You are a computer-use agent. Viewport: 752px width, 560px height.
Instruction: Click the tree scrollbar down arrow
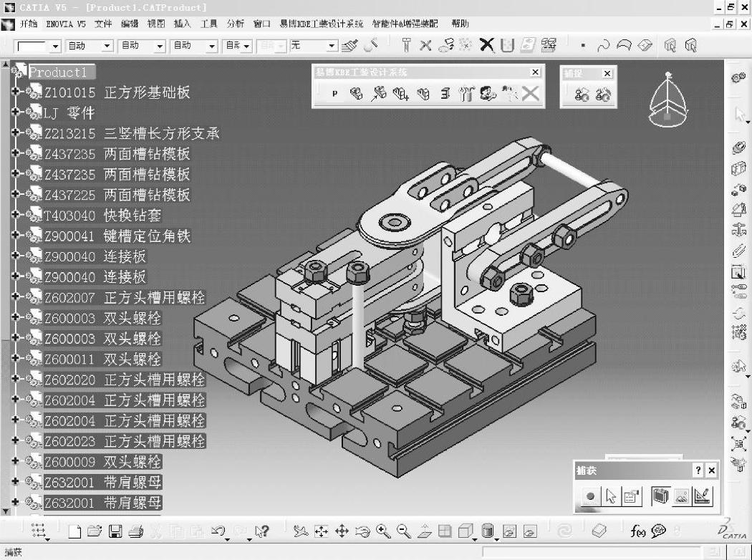tap(5, 511)
